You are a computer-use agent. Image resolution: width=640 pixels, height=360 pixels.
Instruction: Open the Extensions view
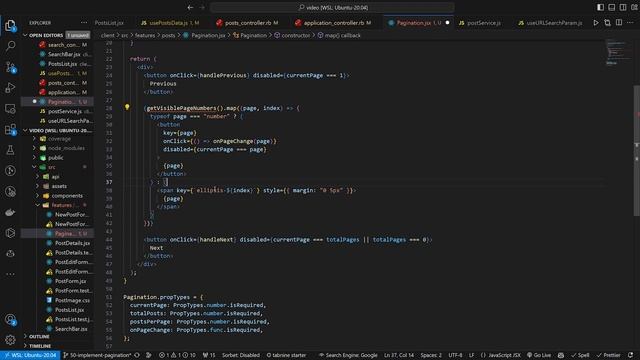(x=10, y=129)
